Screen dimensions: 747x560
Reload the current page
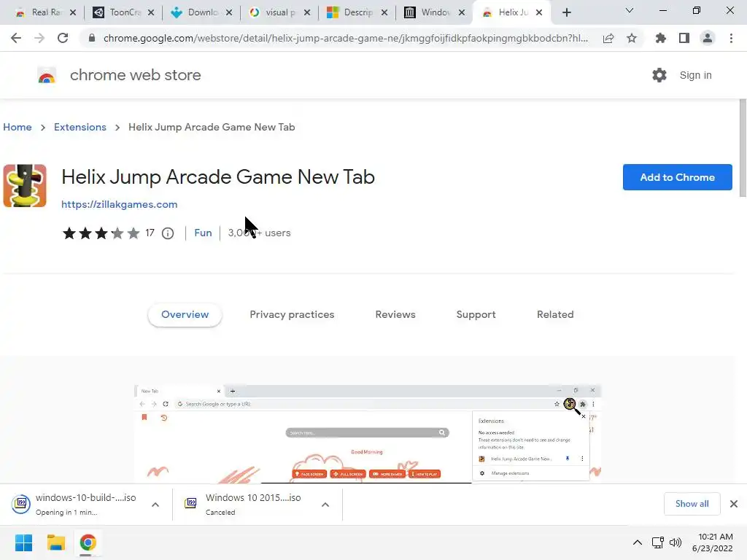[63, 38]
